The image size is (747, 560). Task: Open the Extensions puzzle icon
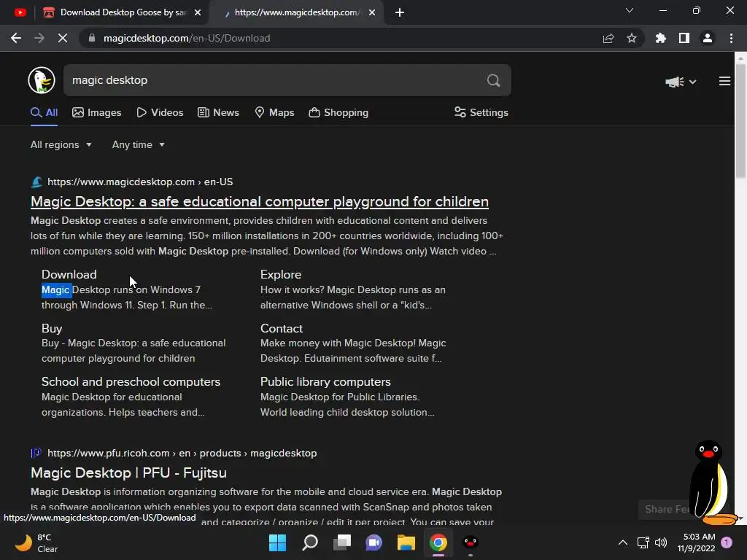pos(660,38)
